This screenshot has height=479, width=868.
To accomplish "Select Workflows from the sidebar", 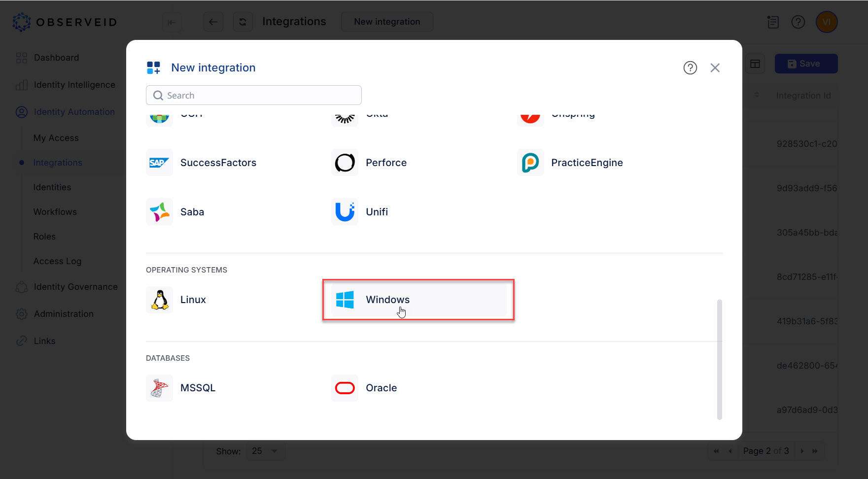I will [x=55, y=211].
